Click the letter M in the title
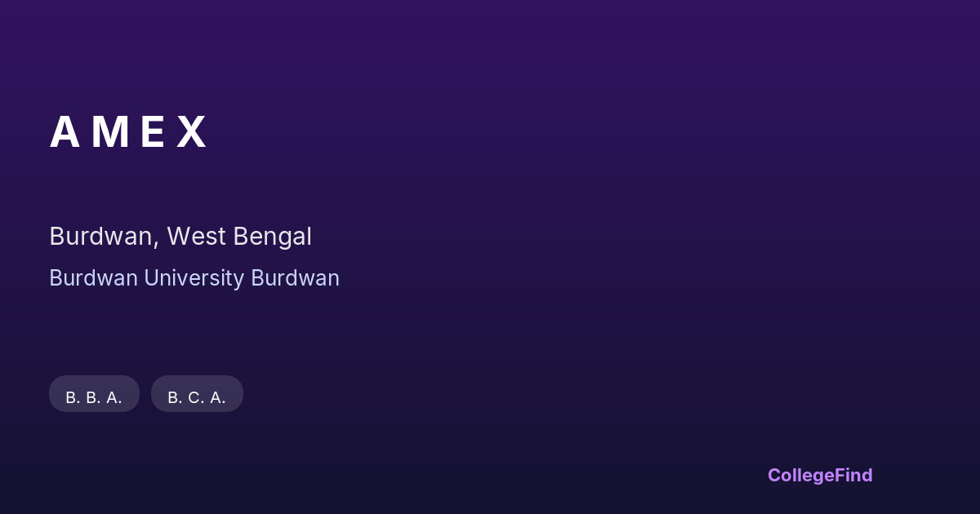 point(109,132)
